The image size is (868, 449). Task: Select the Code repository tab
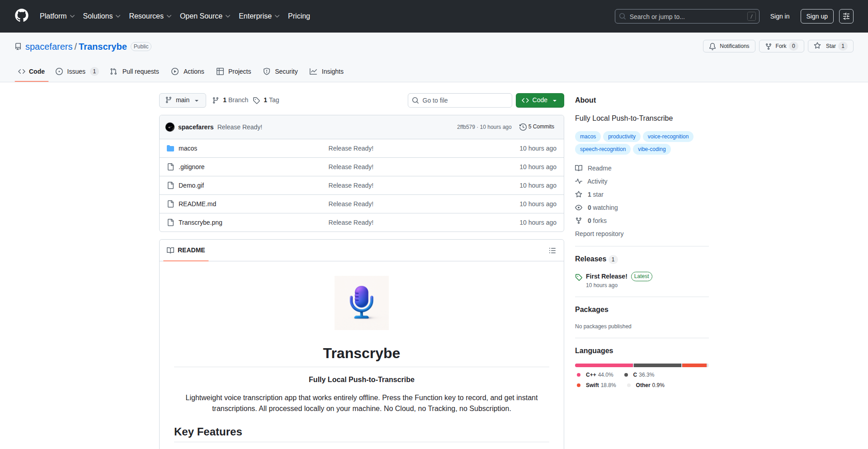[x=31, y=71]
